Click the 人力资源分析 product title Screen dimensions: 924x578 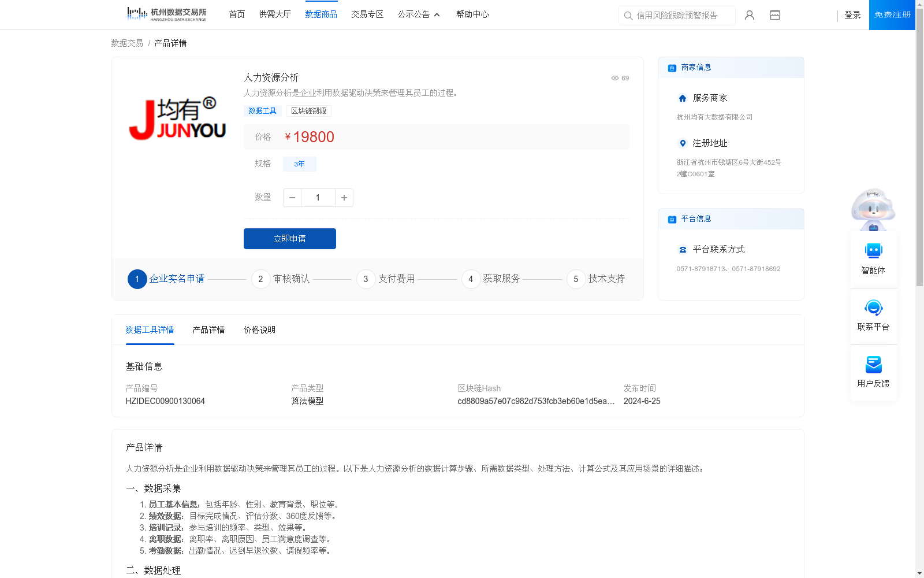[271, 77]
